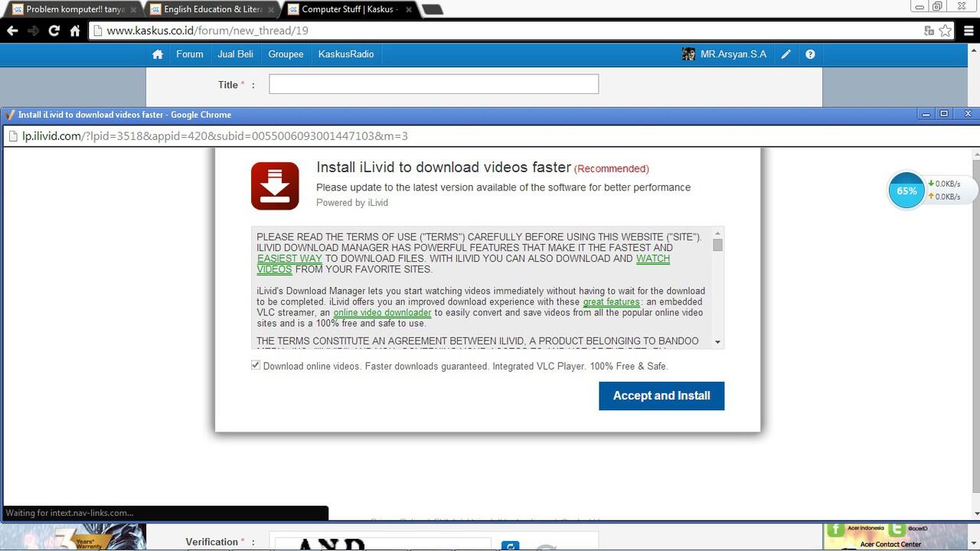Click the thread Title input field

tap(433, 84)
